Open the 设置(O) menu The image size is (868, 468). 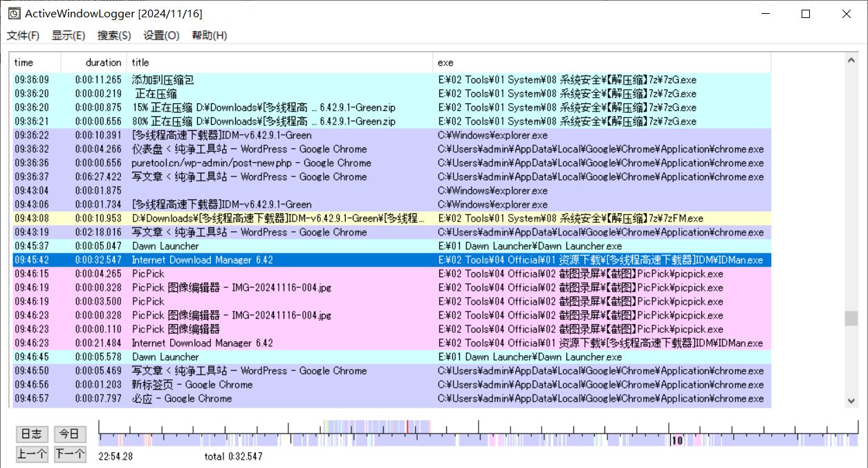[159, 35]
